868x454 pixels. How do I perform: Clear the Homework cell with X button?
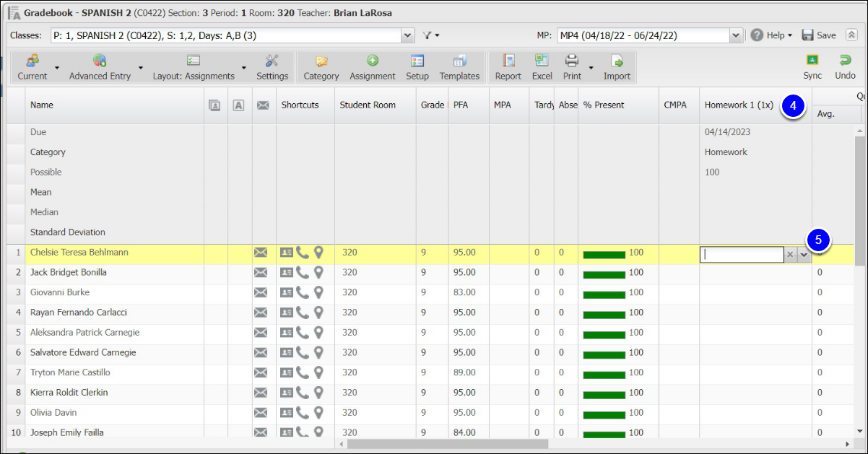point(790,254)
